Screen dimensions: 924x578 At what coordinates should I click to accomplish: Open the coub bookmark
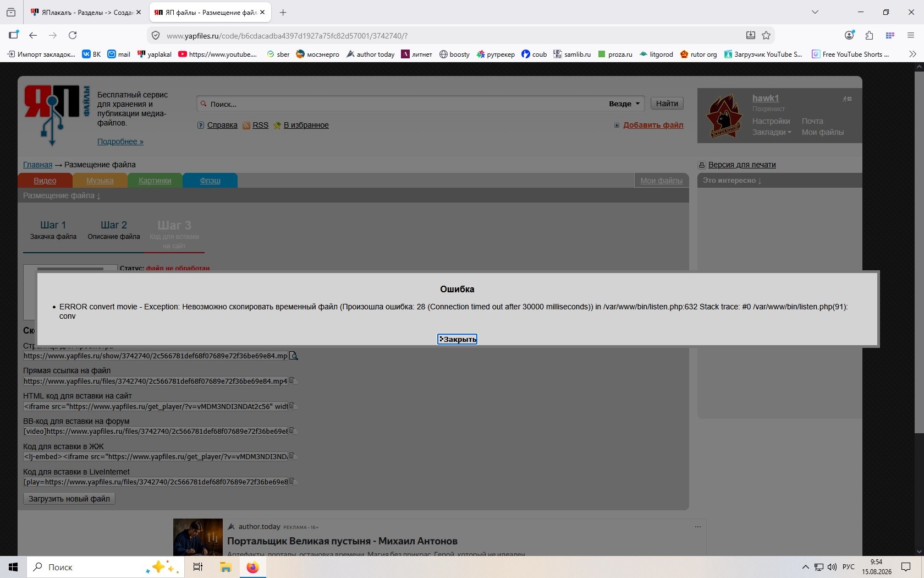point(534,54)
